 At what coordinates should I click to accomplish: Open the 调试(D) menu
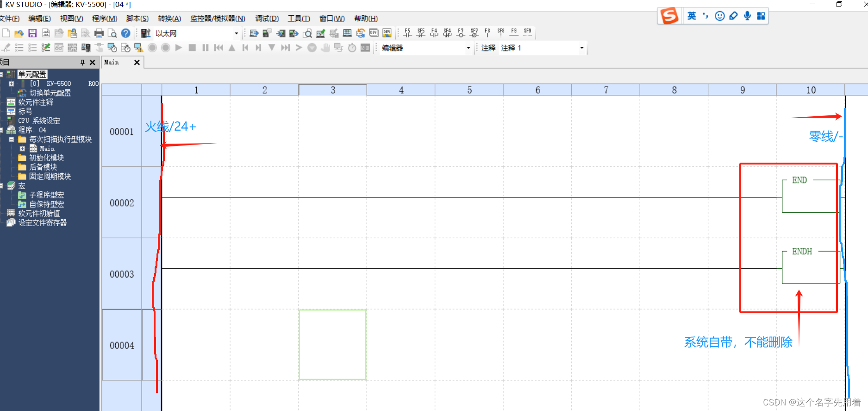click(x=267, y=19)
